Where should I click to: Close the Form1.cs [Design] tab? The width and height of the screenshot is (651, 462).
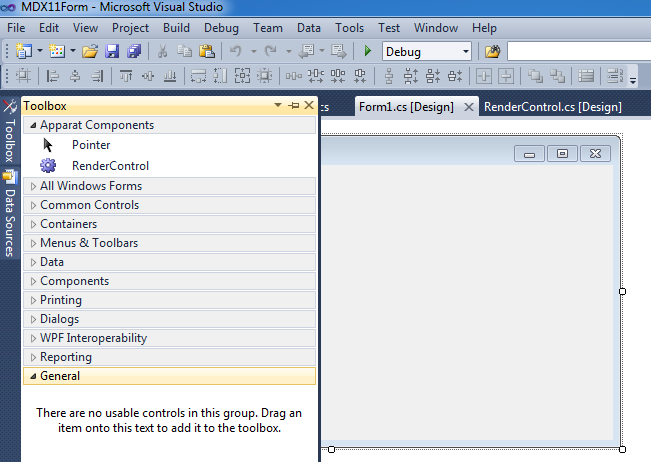pos(469,107)
